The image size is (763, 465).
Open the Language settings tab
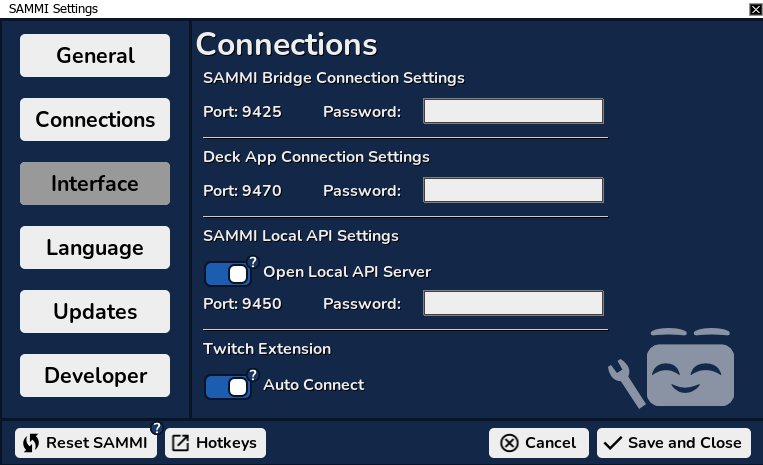pos(95,248)
